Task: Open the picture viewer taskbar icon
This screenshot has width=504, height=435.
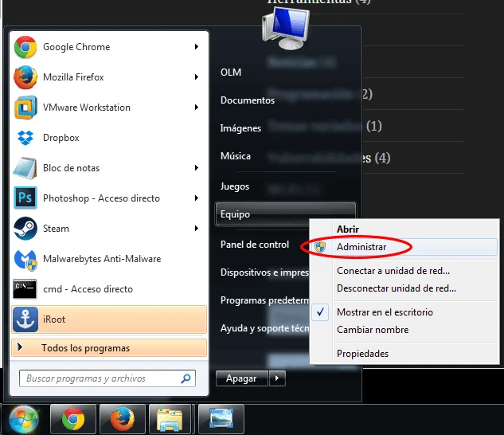Action: pos(221,419)
